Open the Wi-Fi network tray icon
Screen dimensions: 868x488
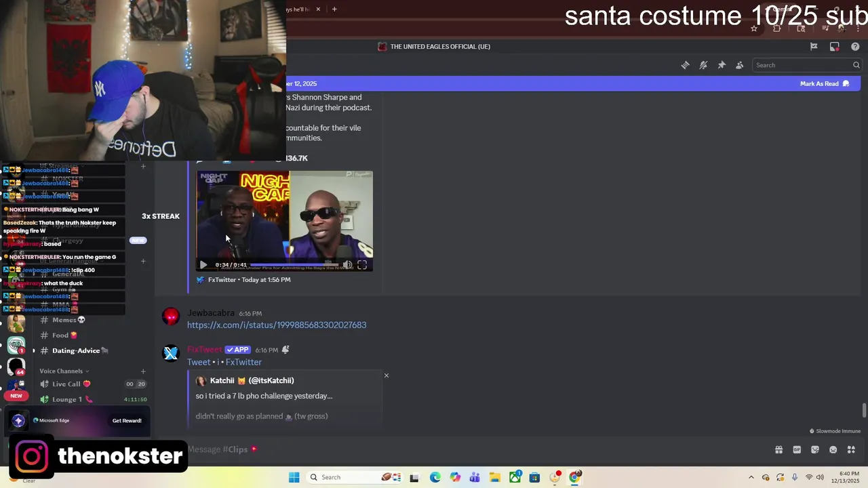[x=808, y=477]
